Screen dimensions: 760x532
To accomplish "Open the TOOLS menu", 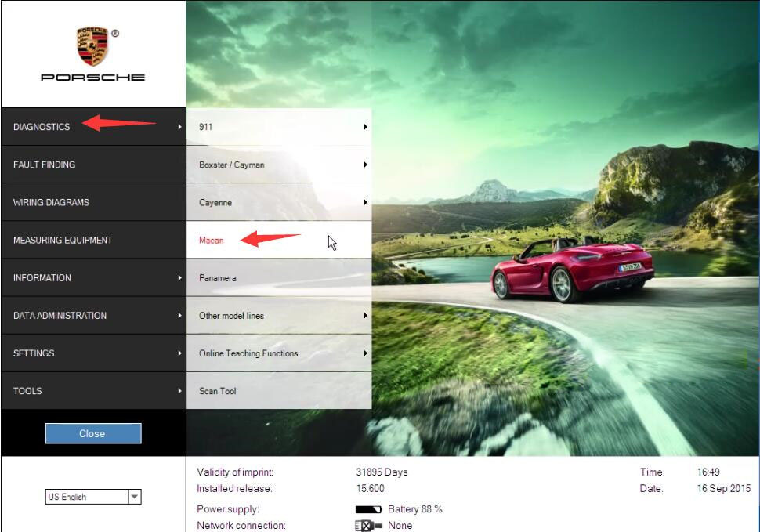I will click(x=93, y=391).
